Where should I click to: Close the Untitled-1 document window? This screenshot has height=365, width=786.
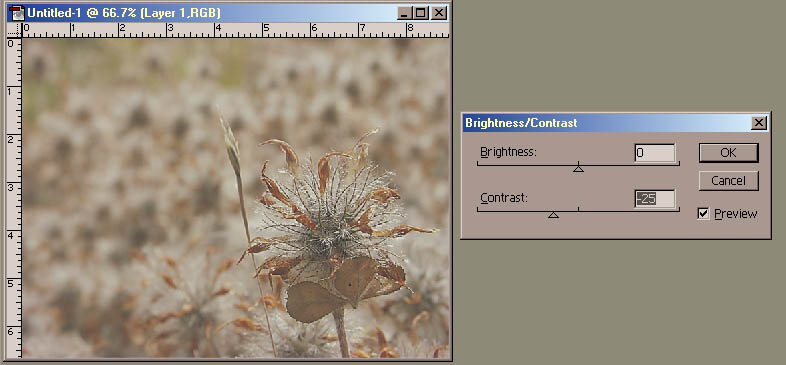click(x=439, y=13)
